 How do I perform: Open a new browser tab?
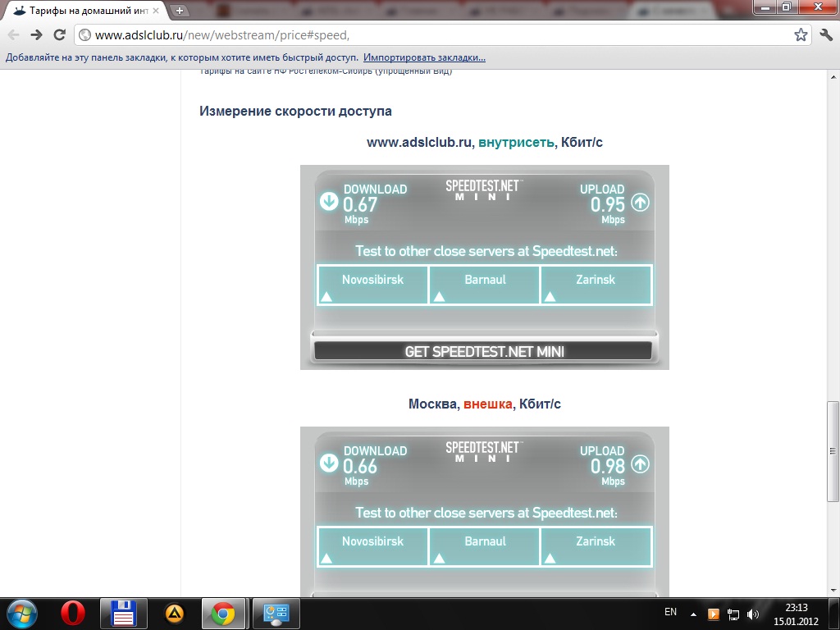[x=180, y=10]
